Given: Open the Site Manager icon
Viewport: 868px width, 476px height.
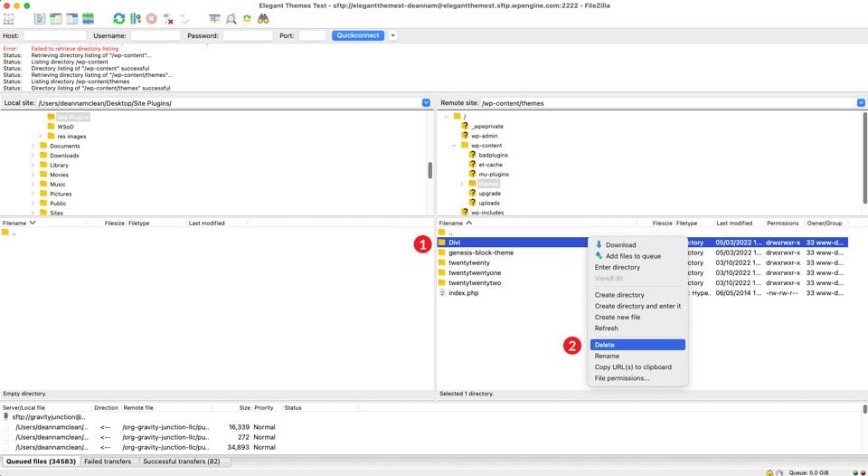Looking at the screenshot, I should pyautogui.click(x=9, y=18).
